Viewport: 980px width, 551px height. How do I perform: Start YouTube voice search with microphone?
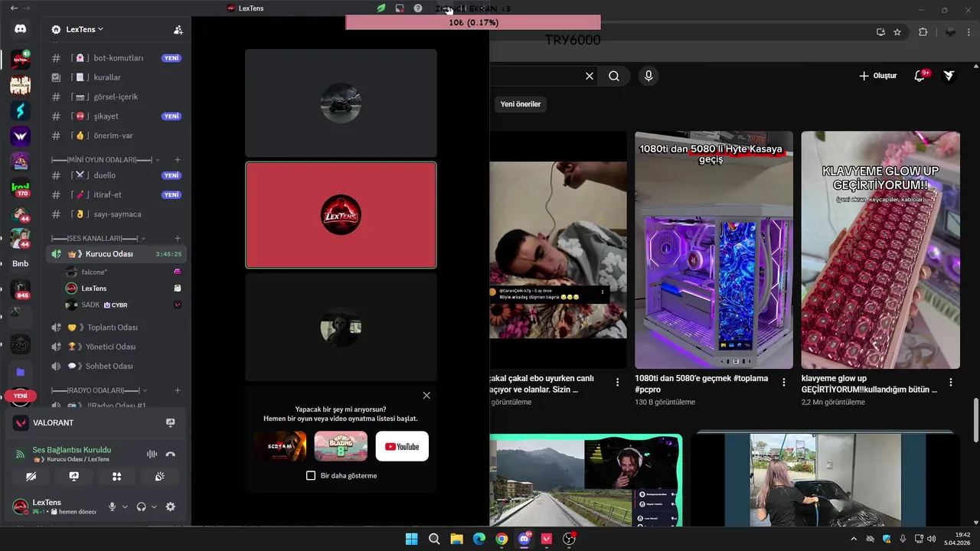(648, 76)
